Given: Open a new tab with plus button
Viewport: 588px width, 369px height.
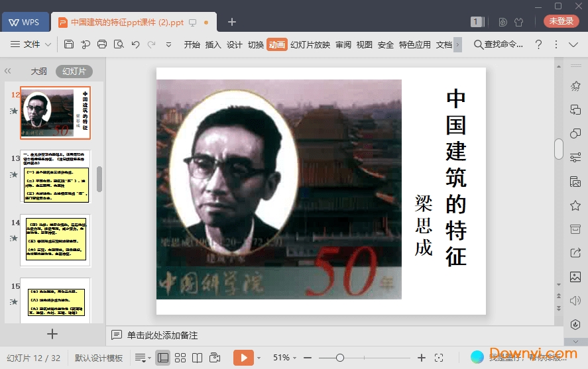Looking at the screenshot, I should pos(232,22).
